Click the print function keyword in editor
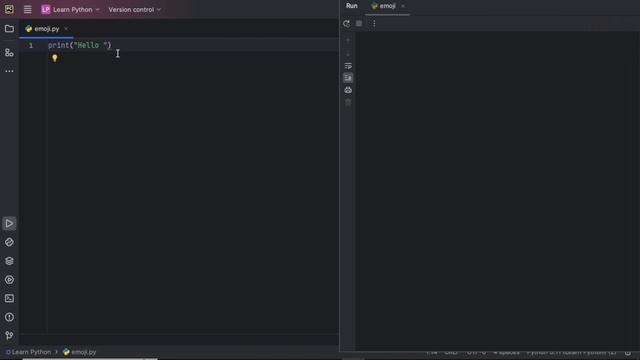The height and width of the screenshot is (360, 640). click(59, 45)
